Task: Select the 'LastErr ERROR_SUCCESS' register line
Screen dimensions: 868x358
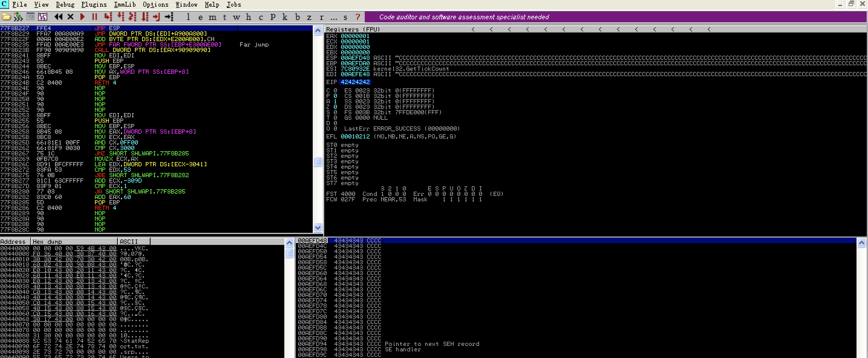Action: [x=402, y=129]
